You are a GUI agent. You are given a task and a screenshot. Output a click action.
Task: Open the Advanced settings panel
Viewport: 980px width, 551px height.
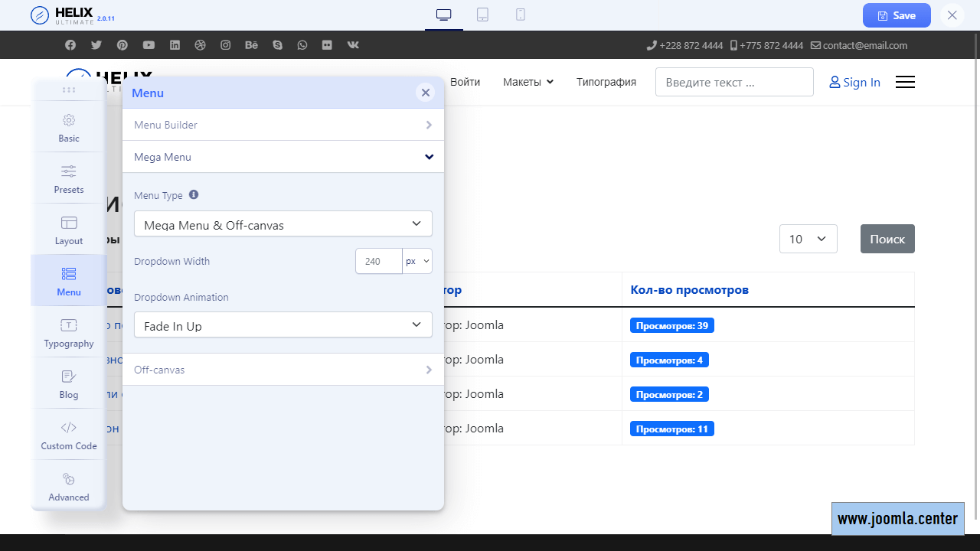pyautogui.click(x=69, y=486)
